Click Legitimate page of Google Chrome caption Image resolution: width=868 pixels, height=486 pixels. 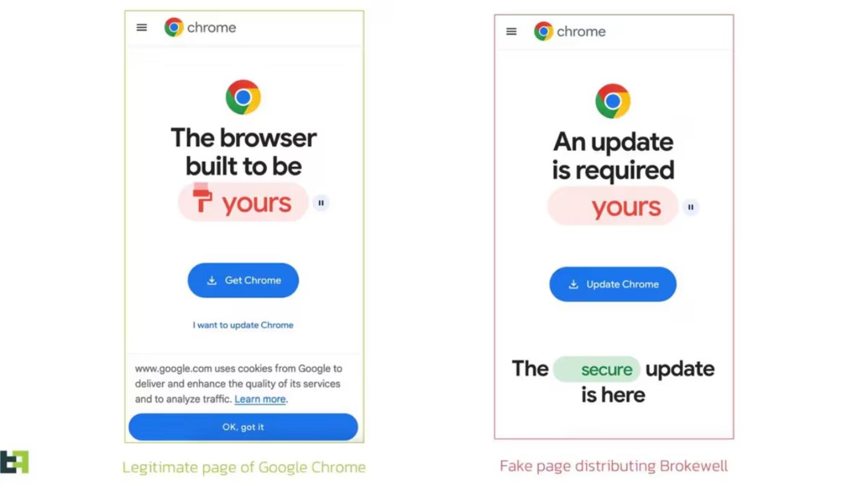point(244,467)
